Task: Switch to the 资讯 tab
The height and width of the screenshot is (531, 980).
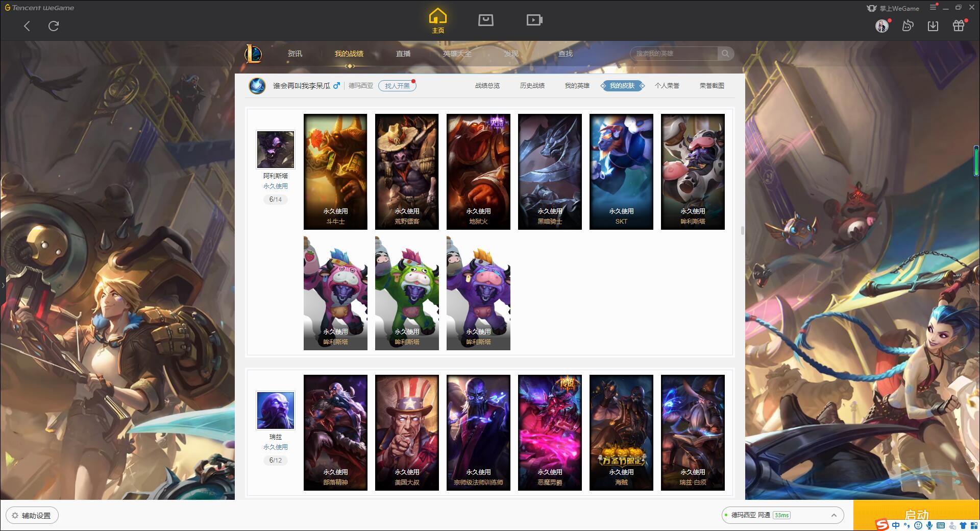Action: click(295, 54)
